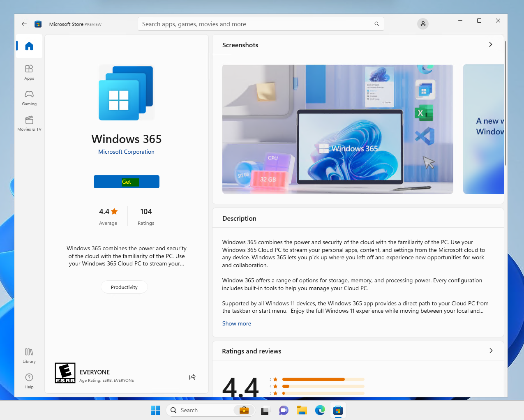Expand Screenshots section with chevron
This screenshot has width=524, height=420.
pos(490,44)
